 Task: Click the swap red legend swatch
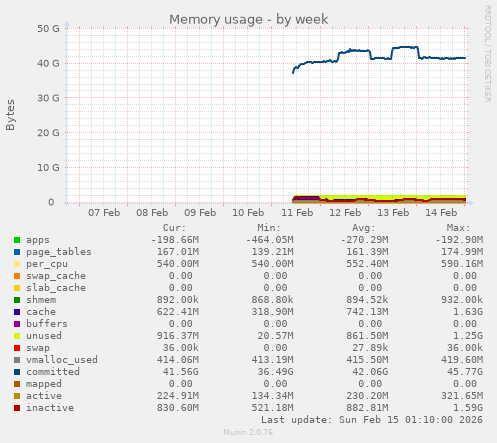pyautogui.click(x=17, y=348)
